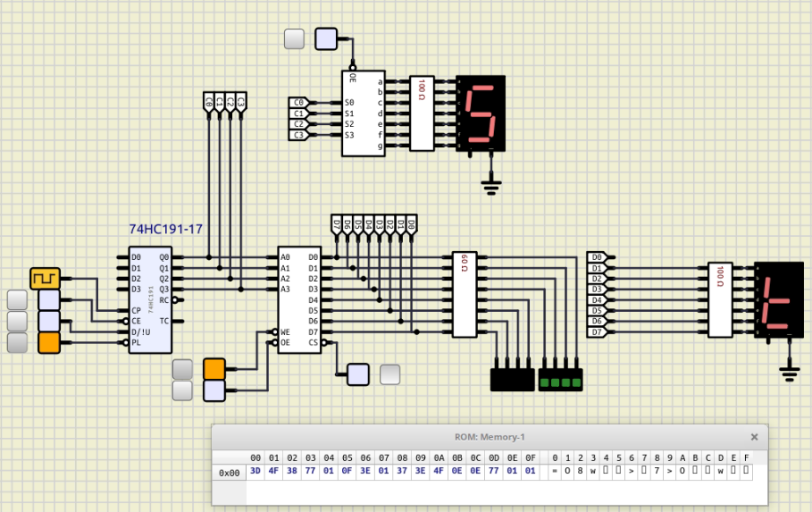The image size is (812, 512).
Task: Toggle the orange switch wired to memory WE
Action: point(214,369)
